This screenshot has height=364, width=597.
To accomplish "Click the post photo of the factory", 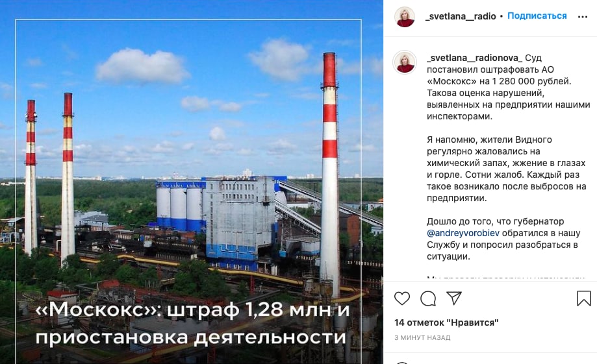I will [192, 182].
